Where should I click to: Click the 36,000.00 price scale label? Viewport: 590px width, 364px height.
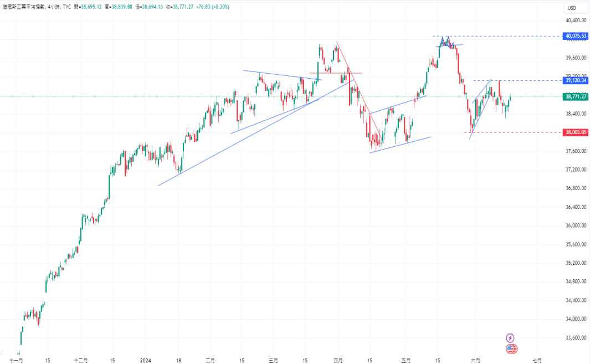tap(576, 225)
